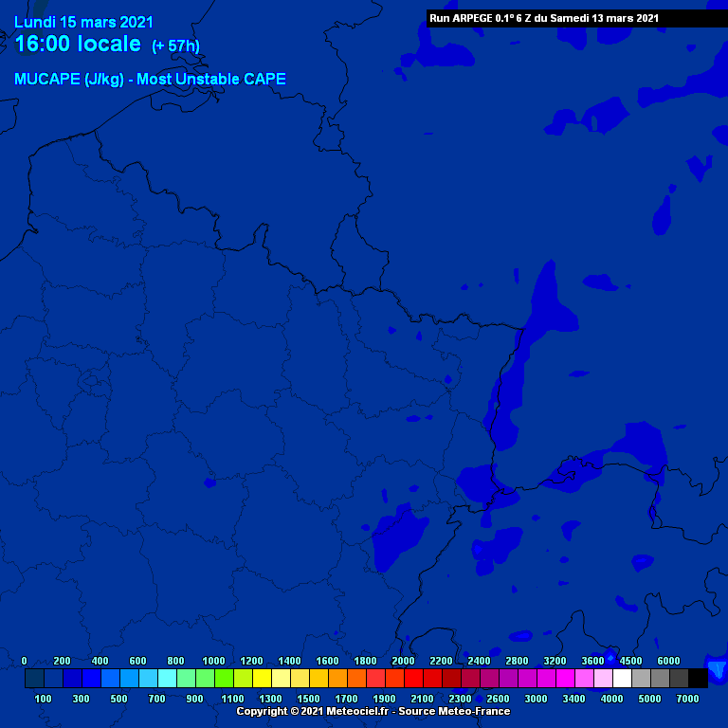728x728 pixels.
Task: Click the light grey swatch right of white
Action: click(641, 679)
